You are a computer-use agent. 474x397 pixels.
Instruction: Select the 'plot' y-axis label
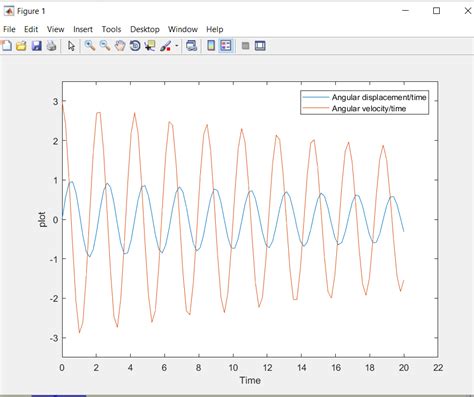(42, 219)
